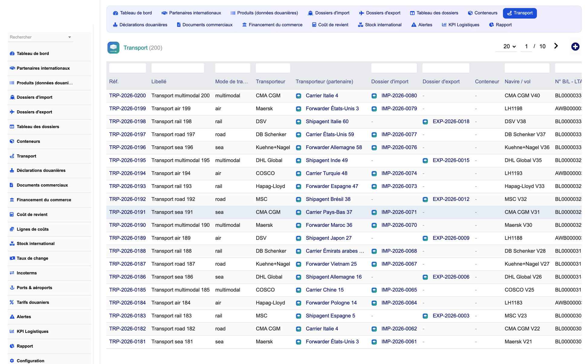This screenshot has height=364, width=588.
Task: Click the Libellé column filter field
Action: [x=178, y=68]
